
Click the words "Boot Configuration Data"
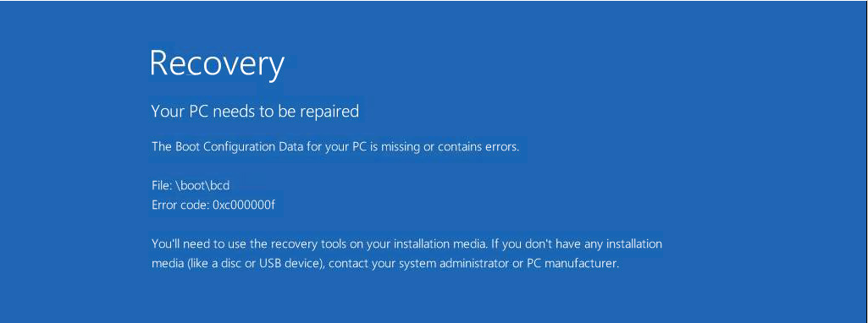coord(237,148)
